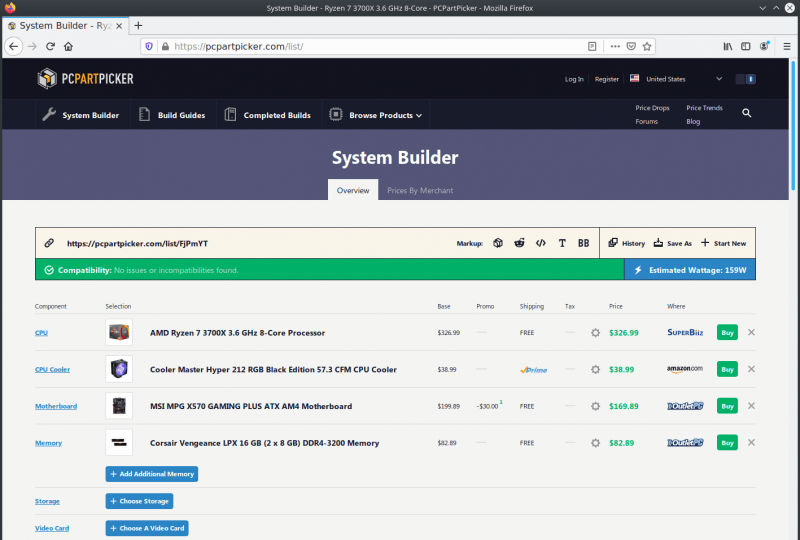
Task: Select the plain text T markup icon
Action: 562,243
